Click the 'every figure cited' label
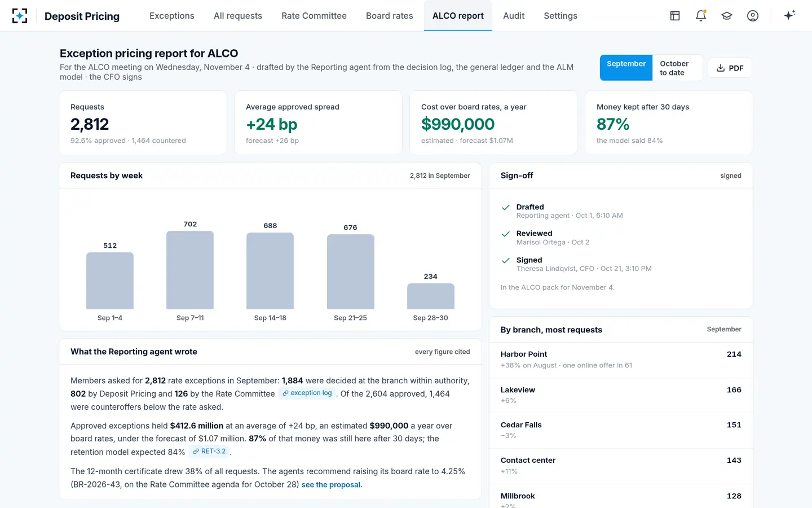 (443, 352)
